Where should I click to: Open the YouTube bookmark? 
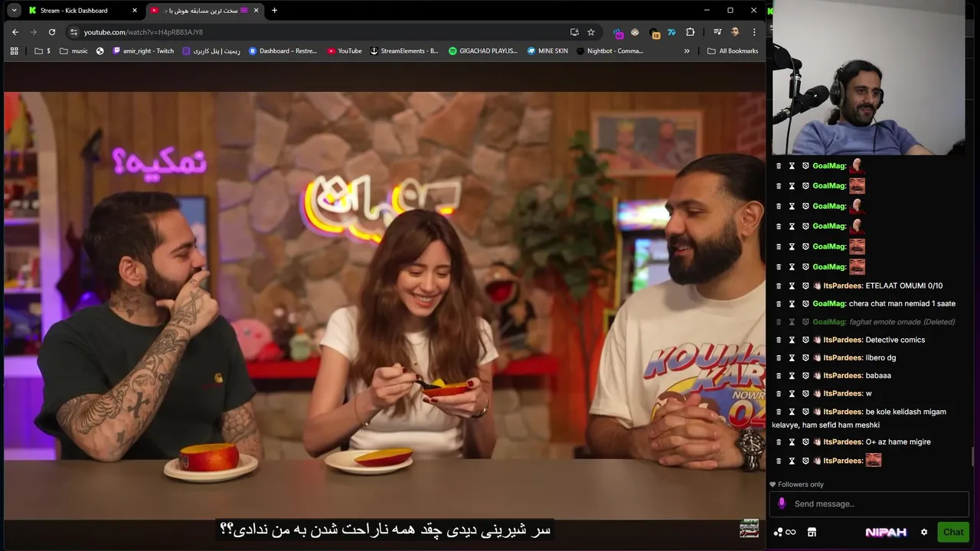pyautogui.click(x=345, y=51)
